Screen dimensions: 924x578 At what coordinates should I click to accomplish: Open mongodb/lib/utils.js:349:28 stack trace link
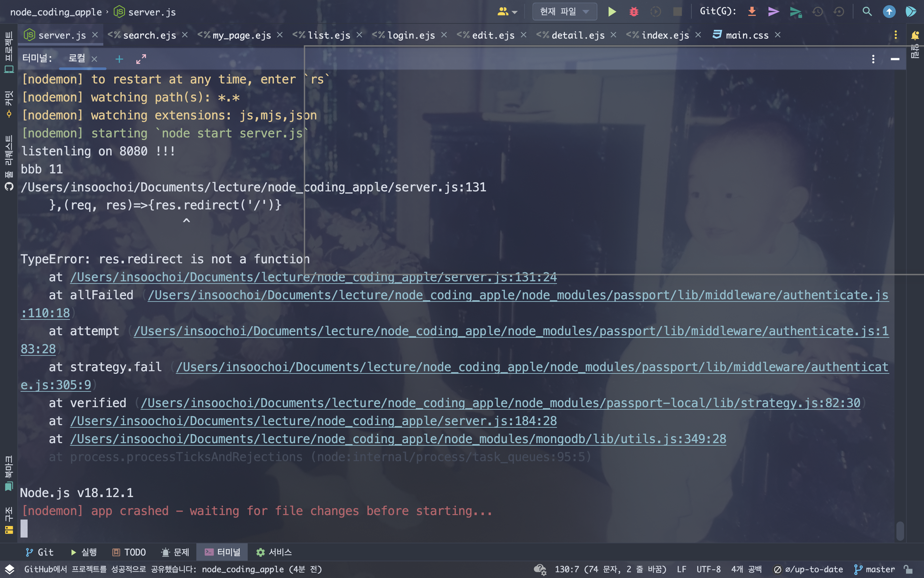click(398, 439)
